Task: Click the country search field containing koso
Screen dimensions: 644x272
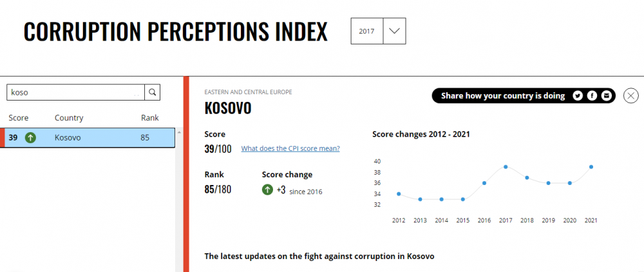Action: tap(75, 92)
